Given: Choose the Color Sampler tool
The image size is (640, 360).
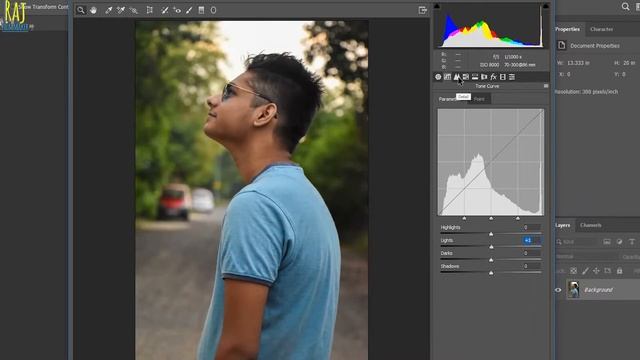Looking at the screenshot, I should (x=121, y=10).
